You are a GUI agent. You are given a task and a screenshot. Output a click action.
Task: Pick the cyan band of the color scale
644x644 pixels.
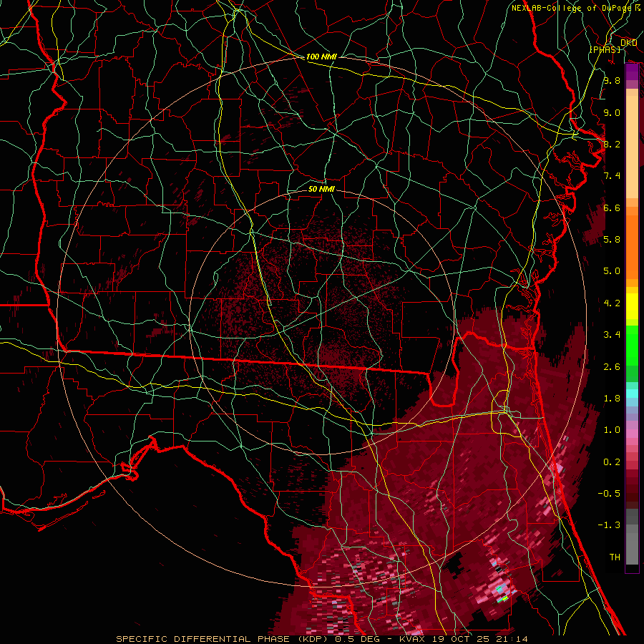tap(632, 394)
